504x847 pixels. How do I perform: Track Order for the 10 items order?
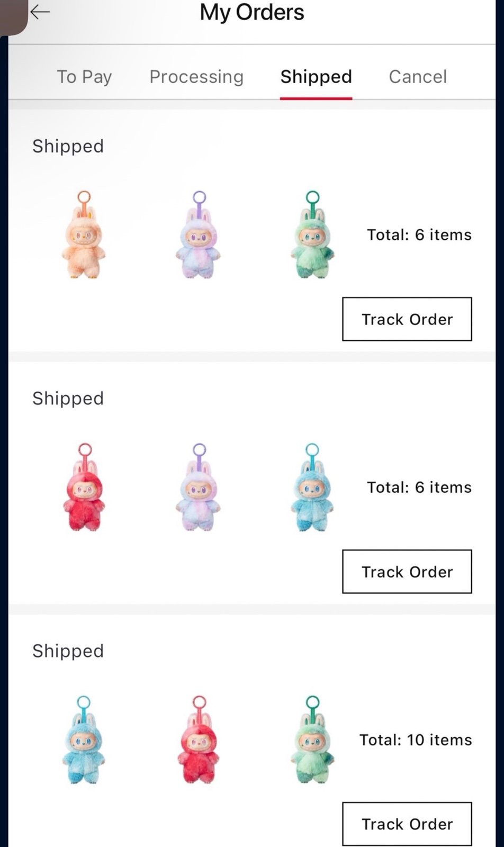(407, 824)
